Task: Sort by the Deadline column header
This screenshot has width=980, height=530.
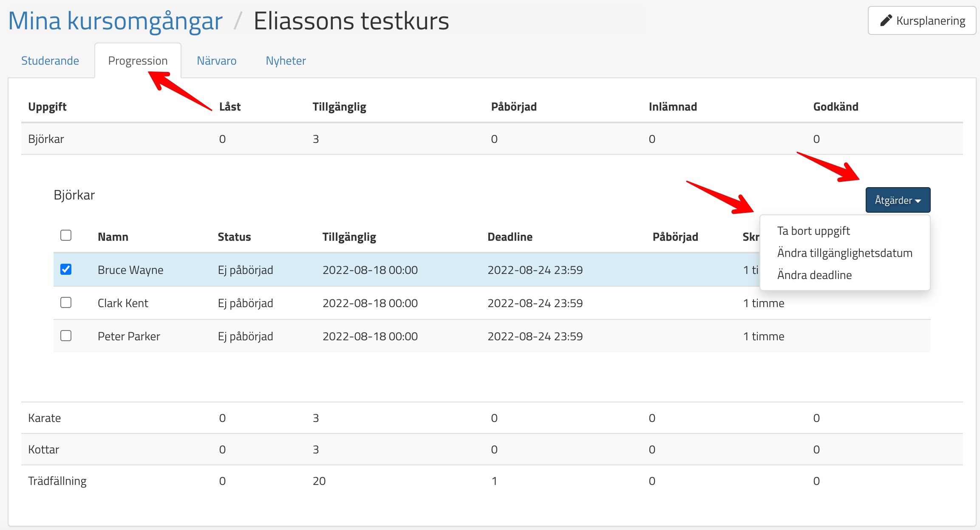Action: coord(510,237)
